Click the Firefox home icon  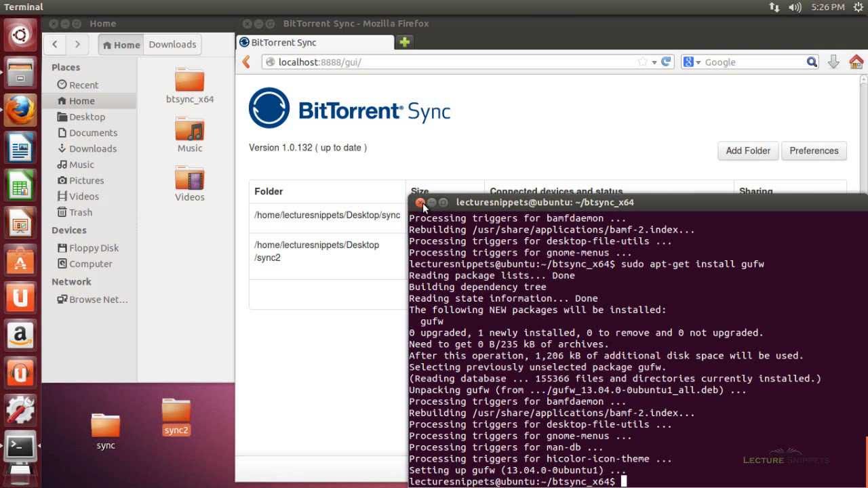tap(856, 62)
